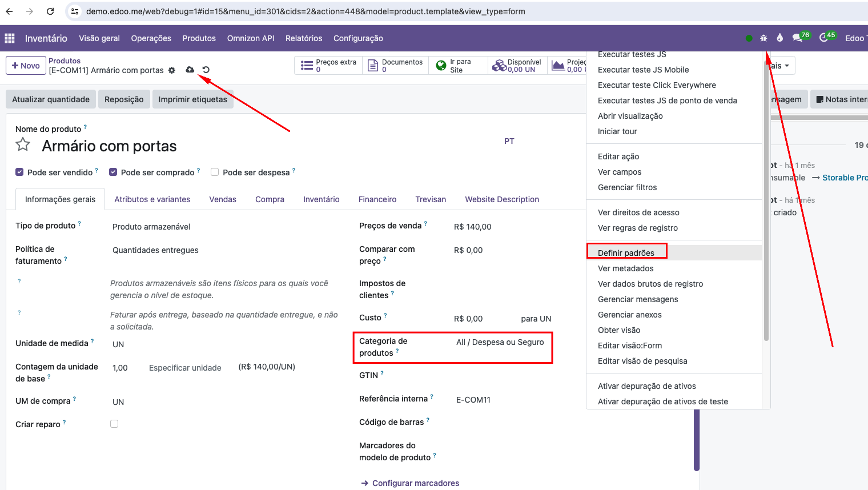The width and height of the screenshot is (868, 490).
Task: Click the gear icon beside product name
Action: [171, 70]
